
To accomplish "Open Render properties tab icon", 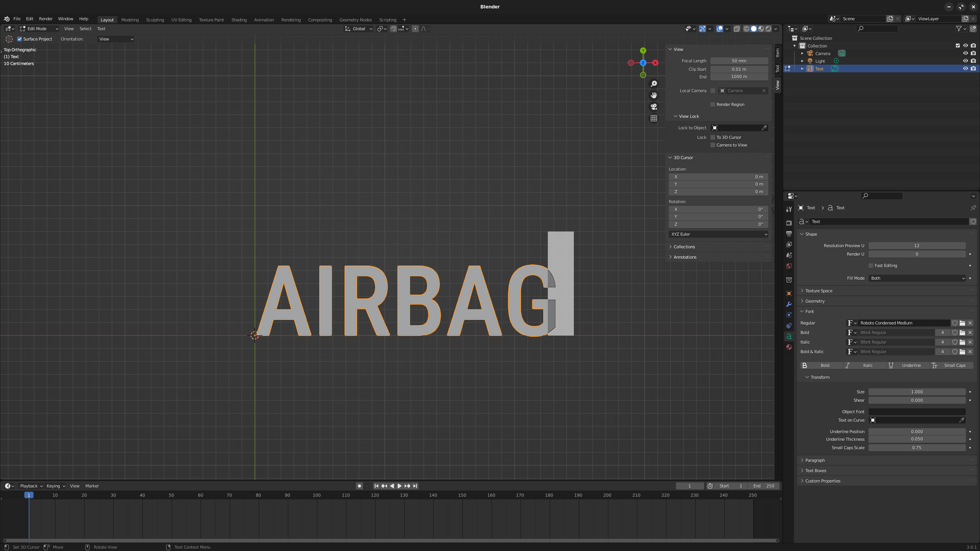I will [x=789, y=223].
